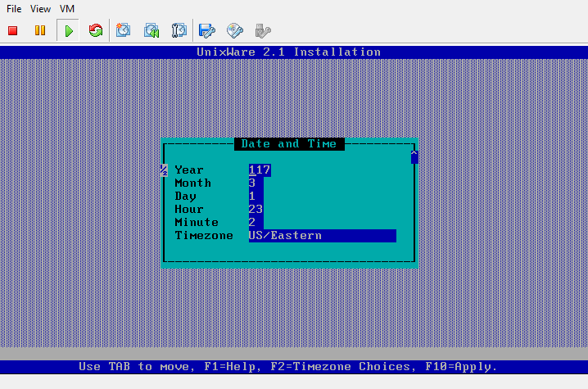Select the Minute field showing 2
This screenshot has width=588, height=389.
(x=256, y=223)
